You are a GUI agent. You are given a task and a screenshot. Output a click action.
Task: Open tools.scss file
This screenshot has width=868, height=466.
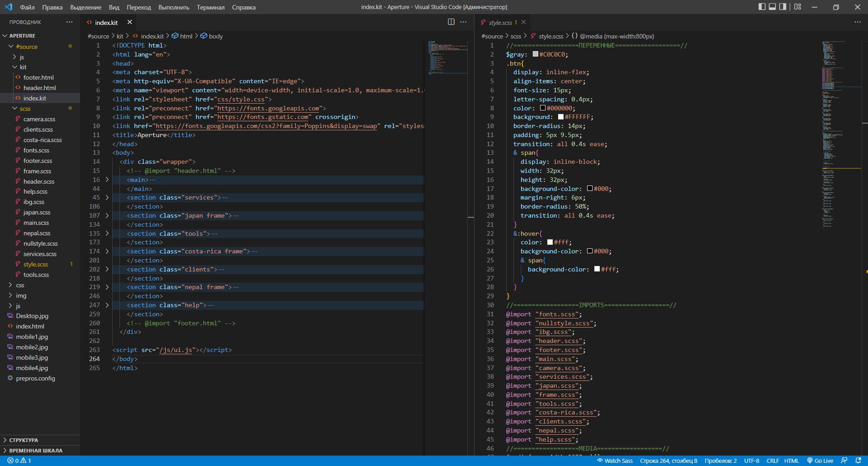point(40,275)
